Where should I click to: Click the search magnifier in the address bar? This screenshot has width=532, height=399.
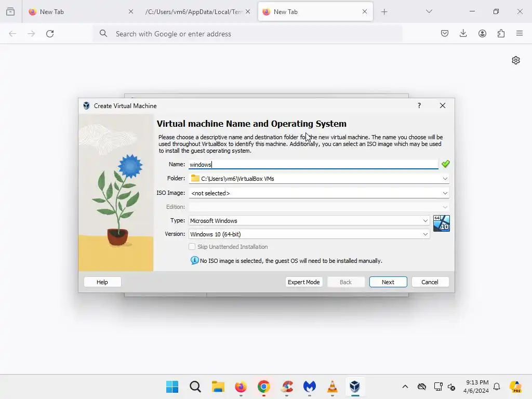click(x=103, y=33)
